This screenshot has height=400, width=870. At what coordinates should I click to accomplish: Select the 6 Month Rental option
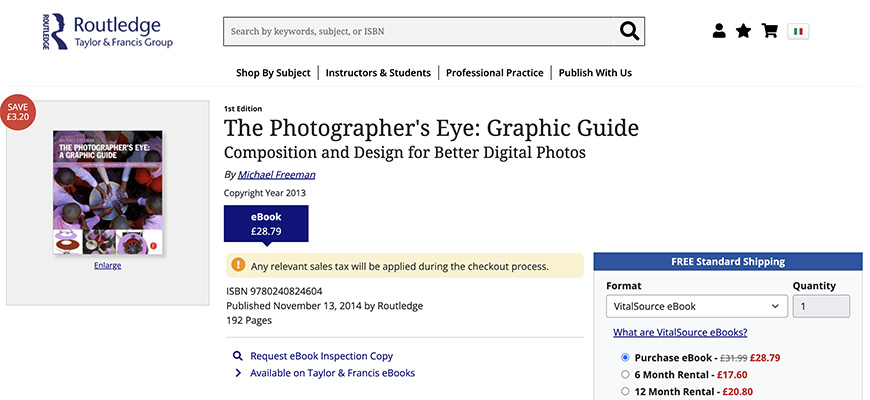625,374
